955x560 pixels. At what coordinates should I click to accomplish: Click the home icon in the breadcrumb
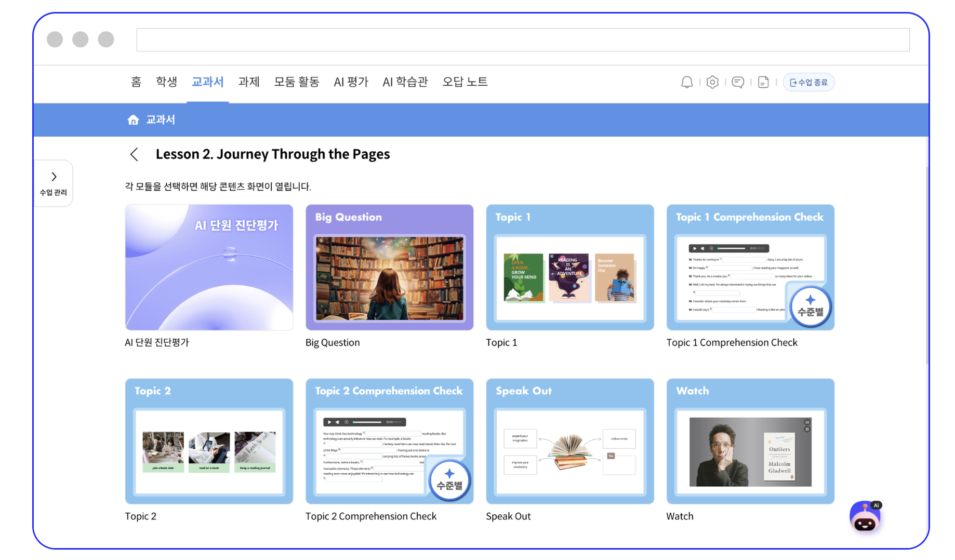(133, 120)
